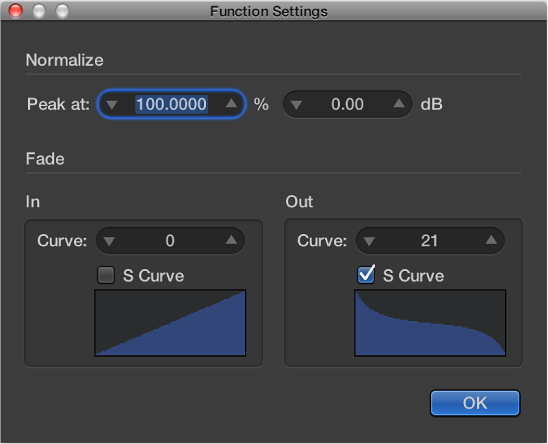Select the 100.0000 peak percent field

[x=171, y=104]
